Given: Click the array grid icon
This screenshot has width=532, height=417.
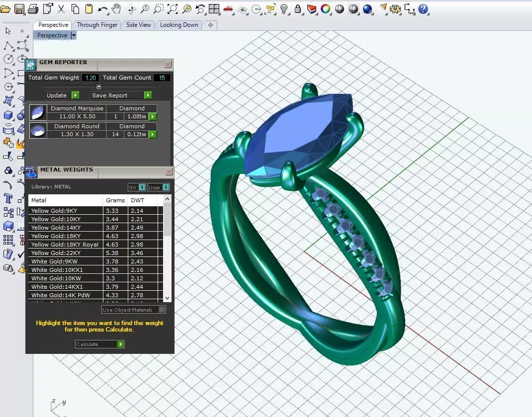Looking at the screenshot, I should (8, 240).
